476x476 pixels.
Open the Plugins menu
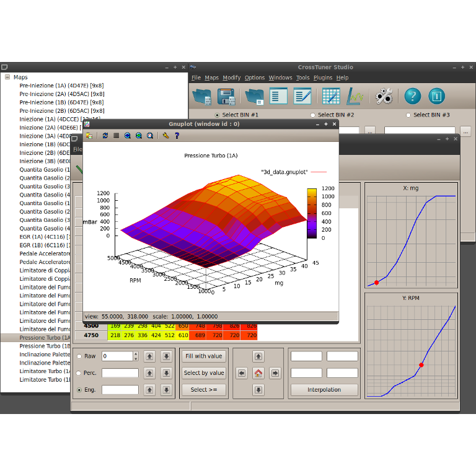click(x=323, y=77)
